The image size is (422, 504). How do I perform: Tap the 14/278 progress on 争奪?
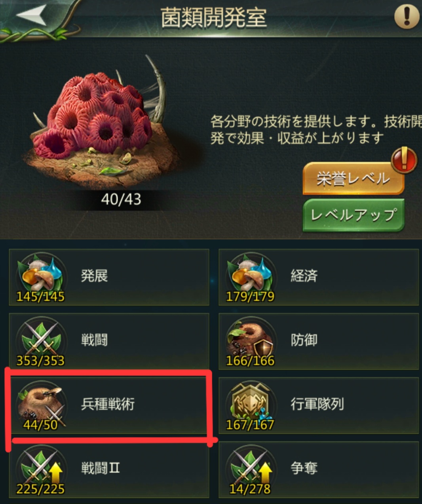250,489
